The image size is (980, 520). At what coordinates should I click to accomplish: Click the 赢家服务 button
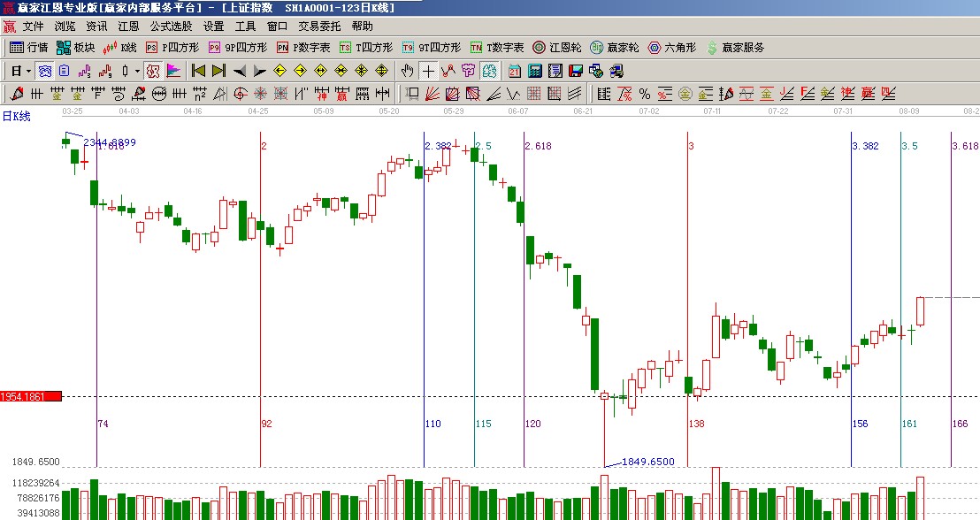tap(734, 48)
